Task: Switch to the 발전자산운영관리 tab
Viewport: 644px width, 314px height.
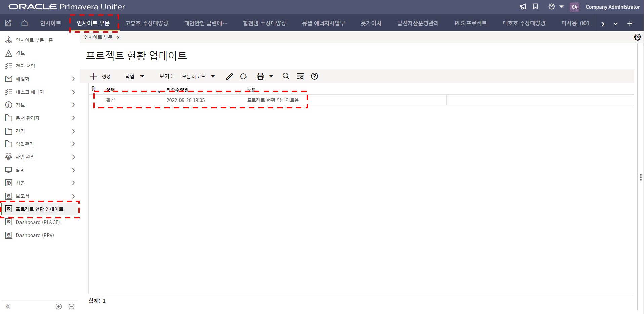Action: point(418,23)
